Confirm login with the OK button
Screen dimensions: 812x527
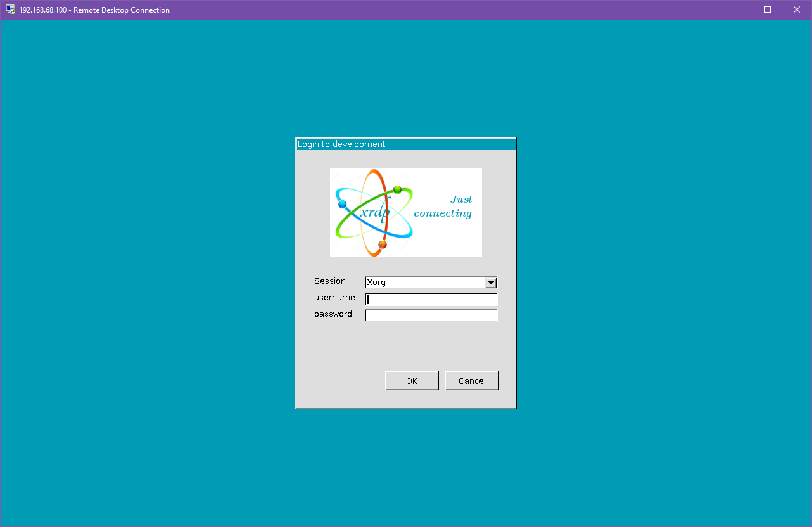point(412,381)
